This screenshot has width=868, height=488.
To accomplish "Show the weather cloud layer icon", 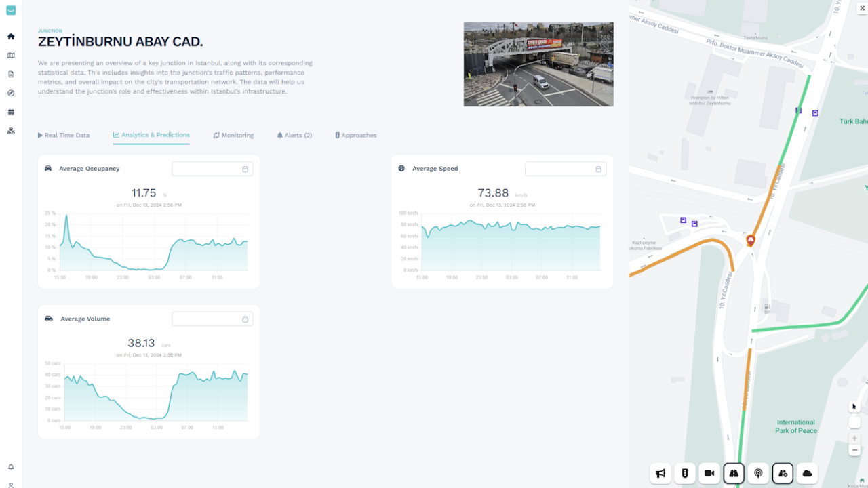I will coord(807,473).
